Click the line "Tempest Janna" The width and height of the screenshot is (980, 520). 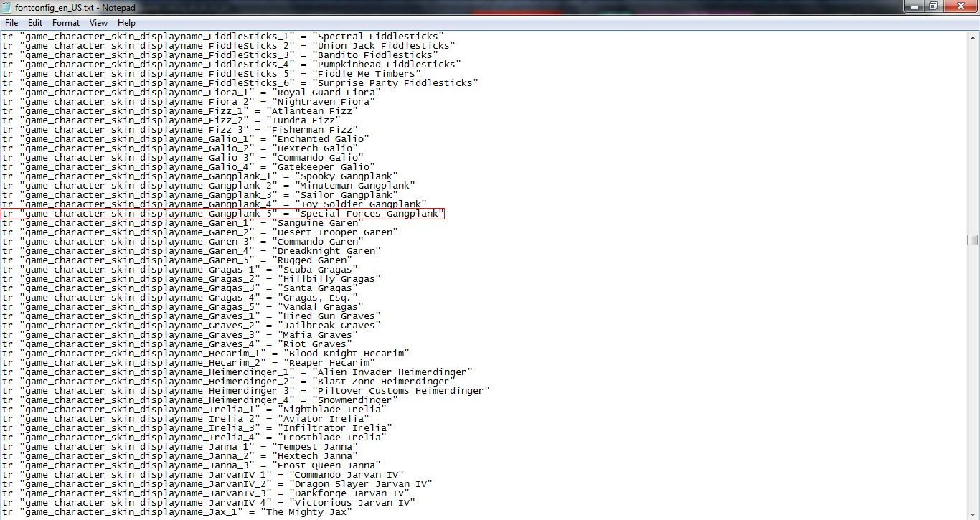(180, 446)
